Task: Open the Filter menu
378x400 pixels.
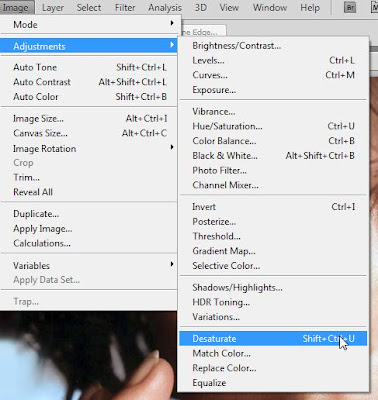Action: point(125,7)
